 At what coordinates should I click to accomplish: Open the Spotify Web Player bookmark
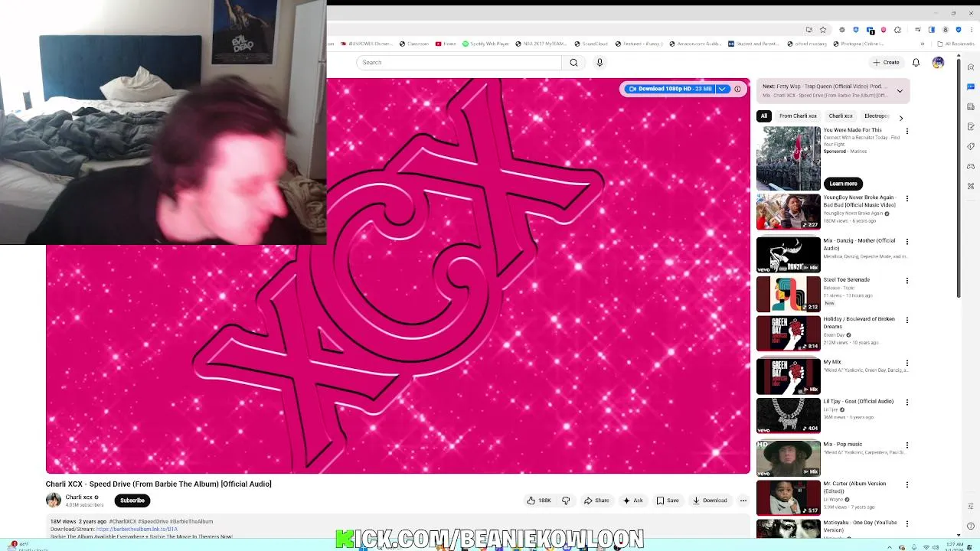486,44
